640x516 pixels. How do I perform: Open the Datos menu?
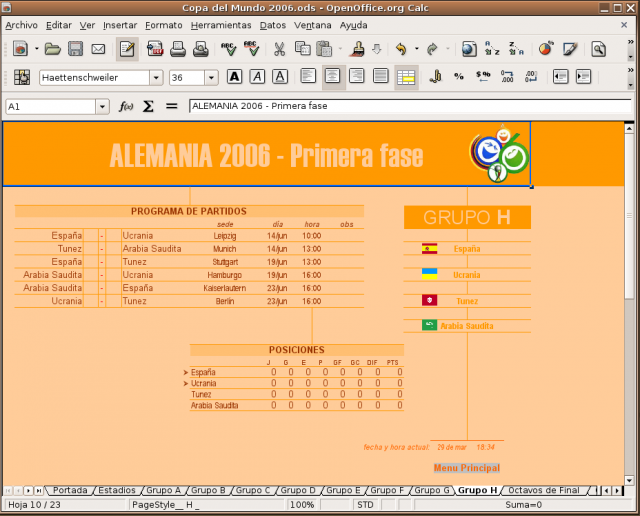[273, 25]
